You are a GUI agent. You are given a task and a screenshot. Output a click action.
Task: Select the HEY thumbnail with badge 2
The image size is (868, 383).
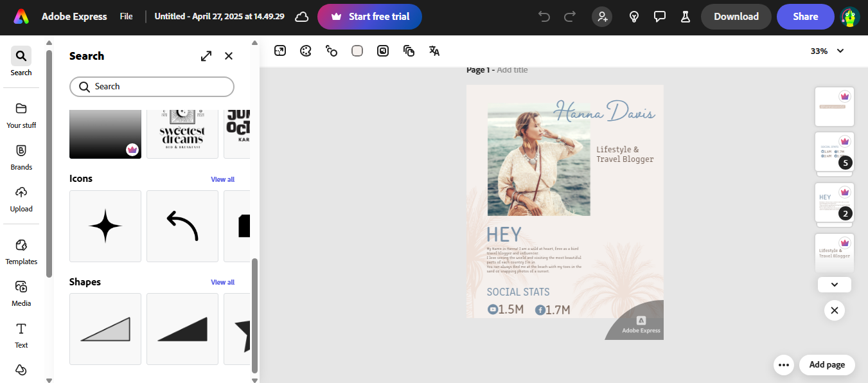(835, 202)
